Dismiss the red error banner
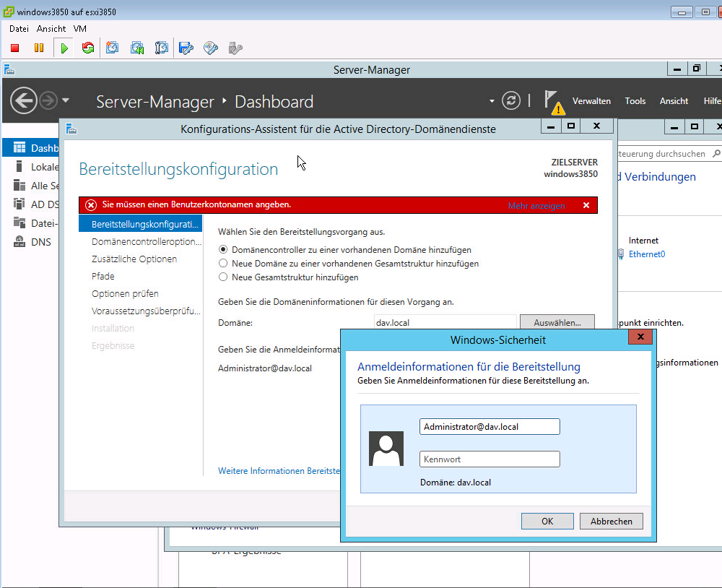The width and height of the screenshot is (722, 588). pos(586,205)
